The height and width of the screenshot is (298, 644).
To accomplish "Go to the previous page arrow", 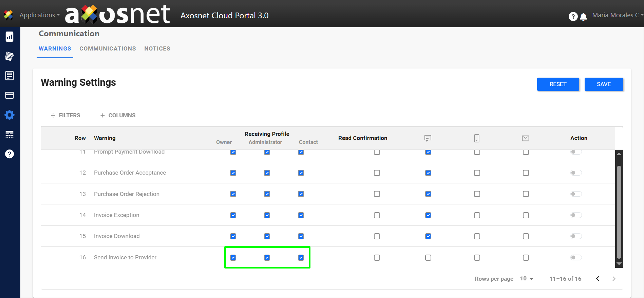I will click(598, 279).
